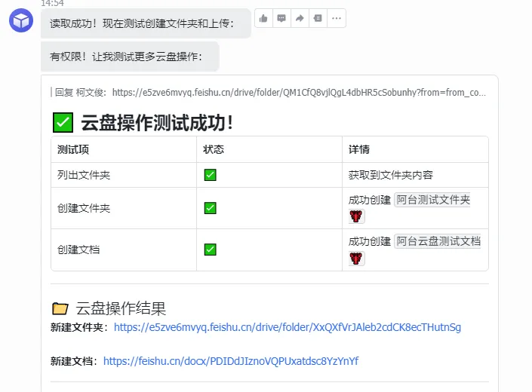Viewport: 532px width, 392px height.
Task: Open the new folder feishu drive link
Action: pyautogui.click(x=288, y=327)
